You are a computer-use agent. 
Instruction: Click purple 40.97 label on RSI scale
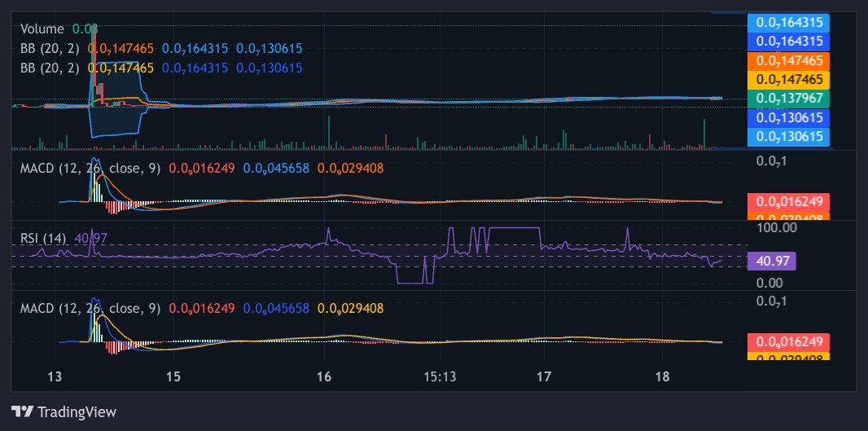772,261
